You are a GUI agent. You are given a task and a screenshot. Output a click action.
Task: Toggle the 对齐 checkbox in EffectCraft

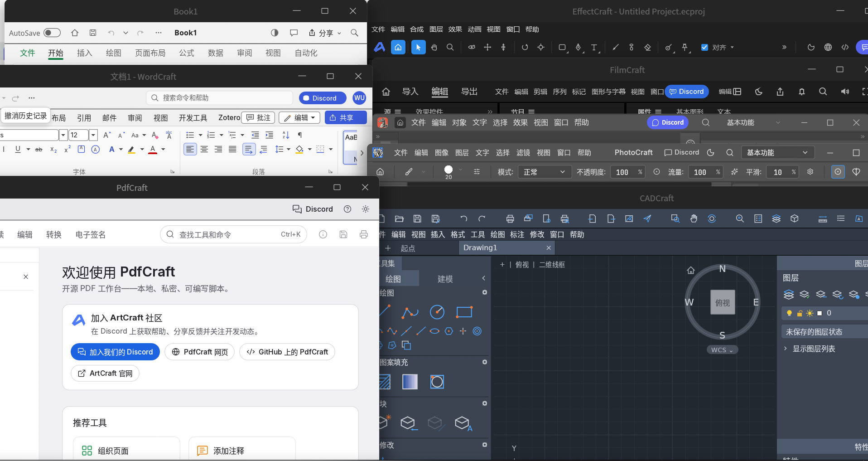[704, 47]
